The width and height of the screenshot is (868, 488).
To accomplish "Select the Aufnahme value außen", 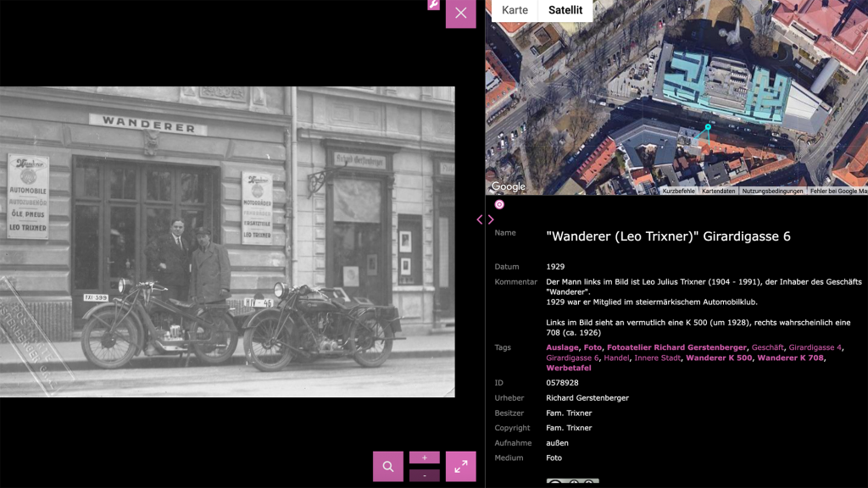I will pos(557,443).
